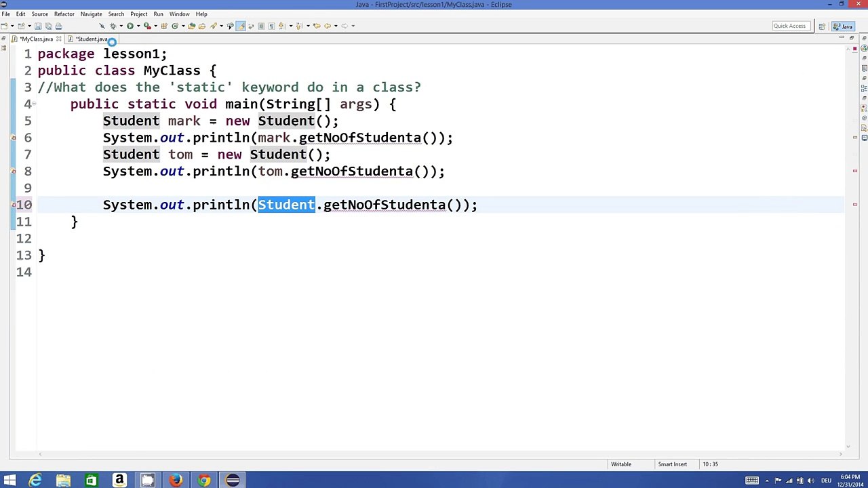Click the New Java Class icon
The image size is (868, 488).
[x=175, y=26]
